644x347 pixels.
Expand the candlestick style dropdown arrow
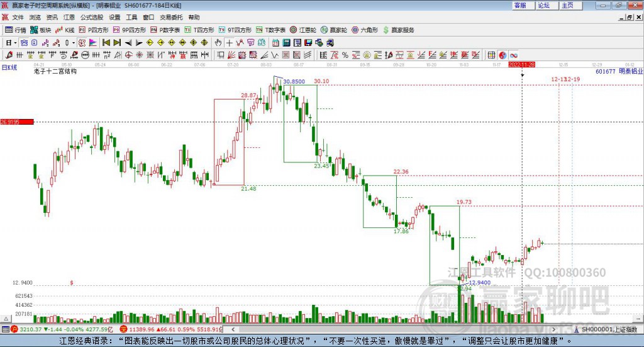(74, 43)
